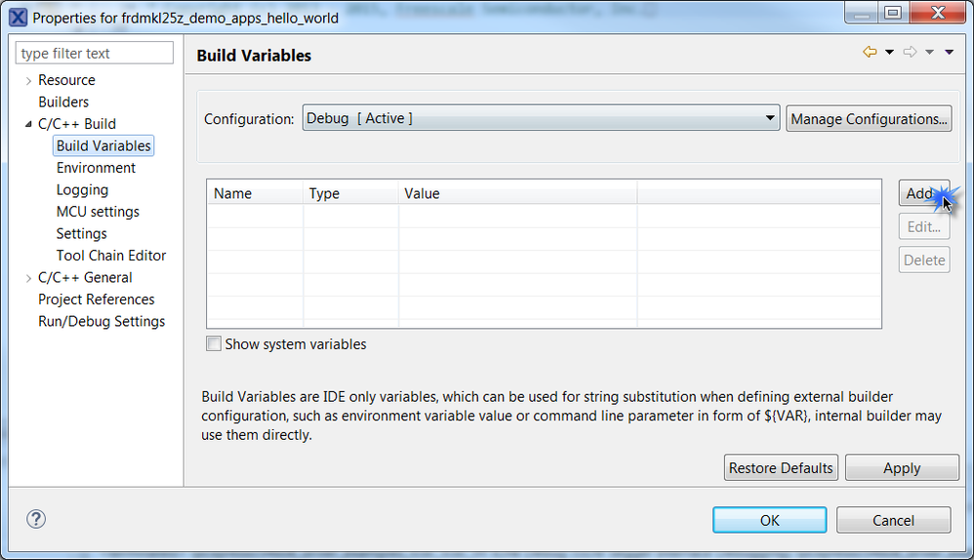The image size is (974, 560).
Task: Open Tool Chain Editor page
Action: [x=111, y=256]
